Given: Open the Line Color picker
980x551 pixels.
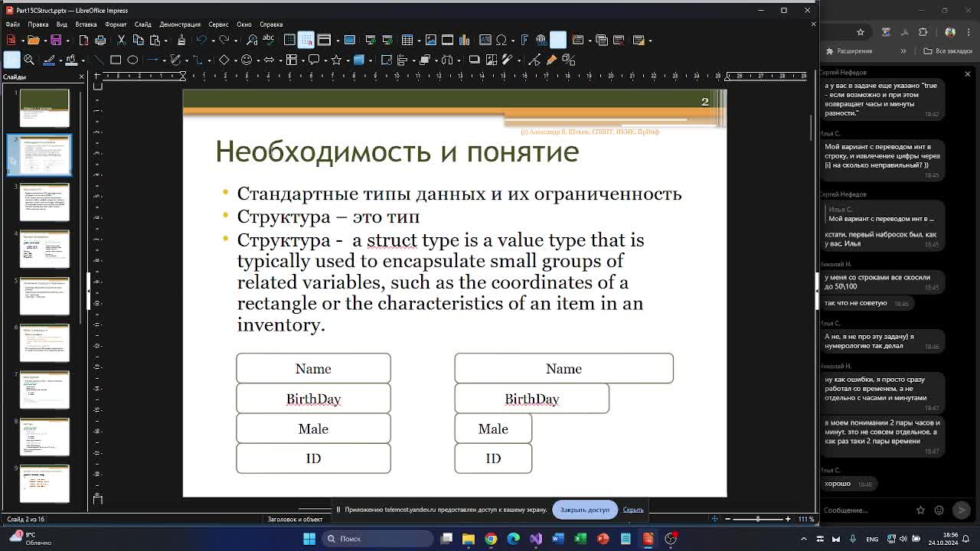Looking at the screenshot, I should (49, 60).
